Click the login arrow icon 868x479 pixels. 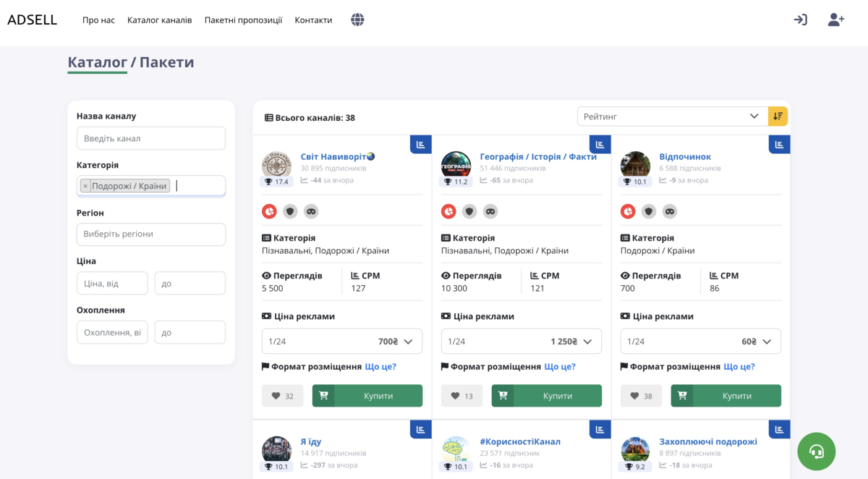tap(800, 20)
